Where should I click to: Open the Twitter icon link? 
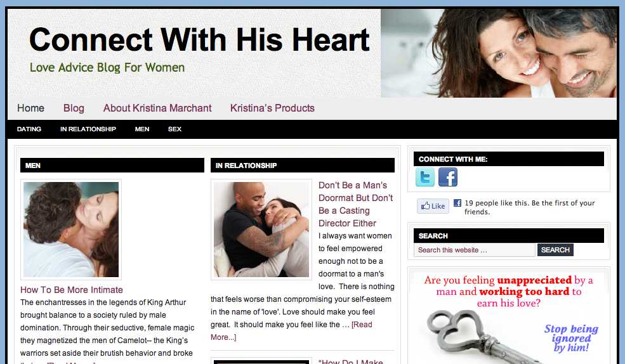click(x=425, y=177)
